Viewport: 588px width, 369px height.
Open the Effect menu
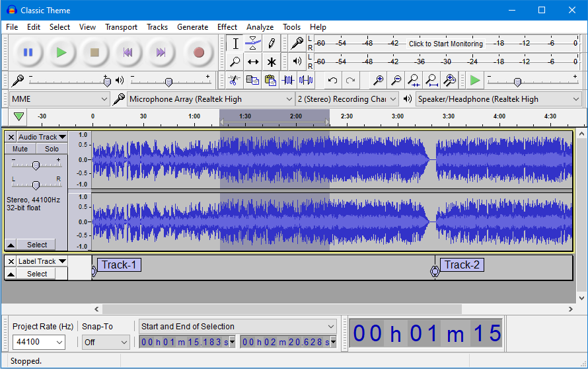pos(227,27)
